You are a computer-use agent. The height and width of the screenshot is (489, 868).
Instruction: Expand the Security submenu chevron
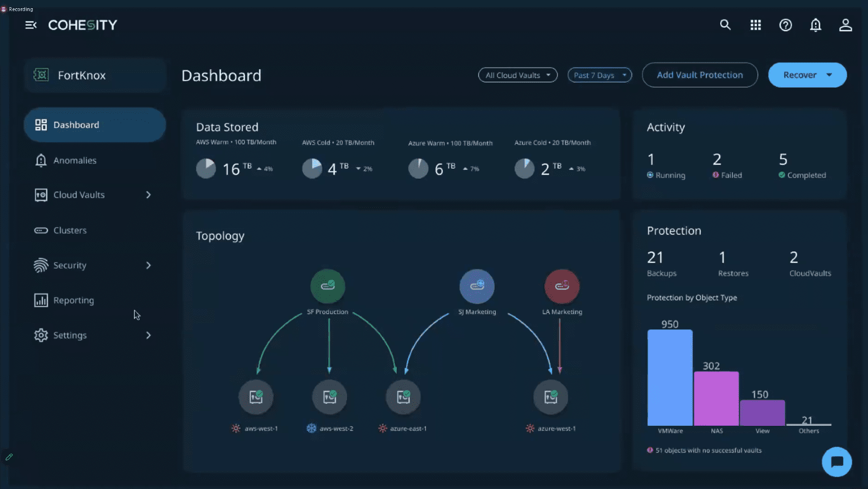tap(148, 265)
